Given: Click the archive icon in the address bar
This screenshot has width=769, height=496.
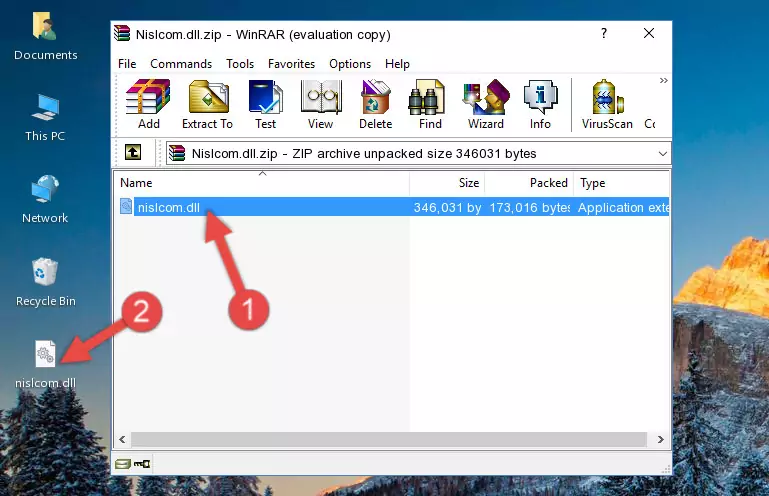Looking at the screenshot, I should [177, 154].
